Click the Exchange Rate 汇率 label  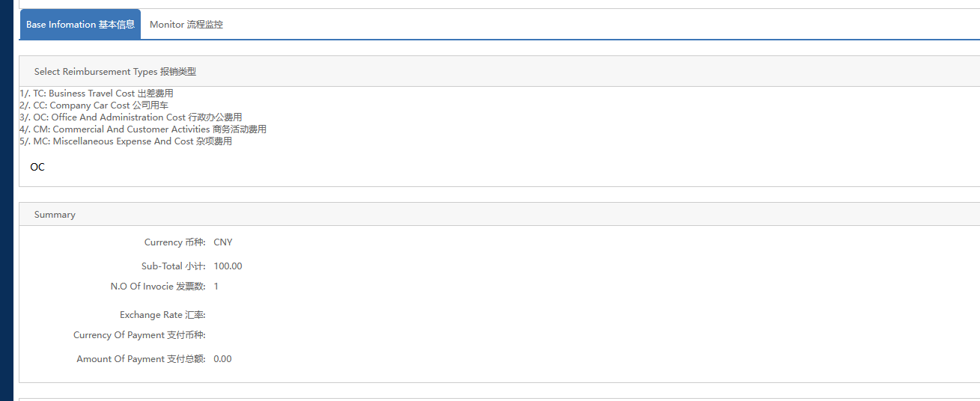(162, 315)
